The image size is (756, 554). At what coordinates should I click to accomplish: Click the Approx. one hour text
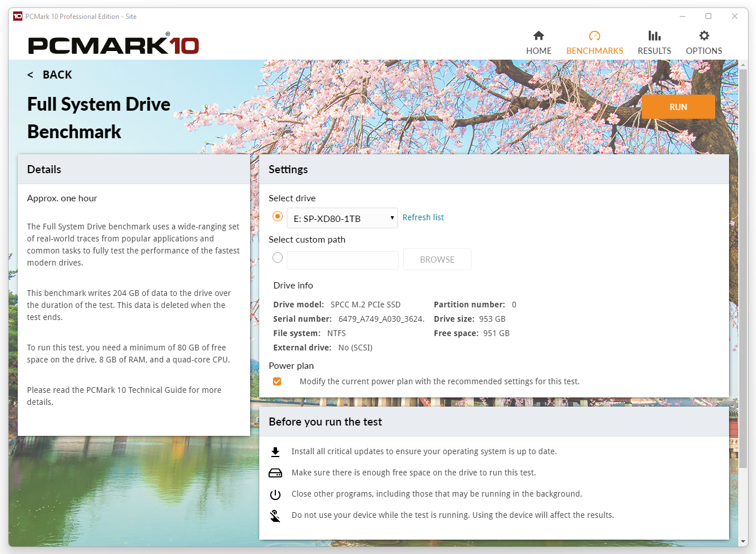point(62,198)
